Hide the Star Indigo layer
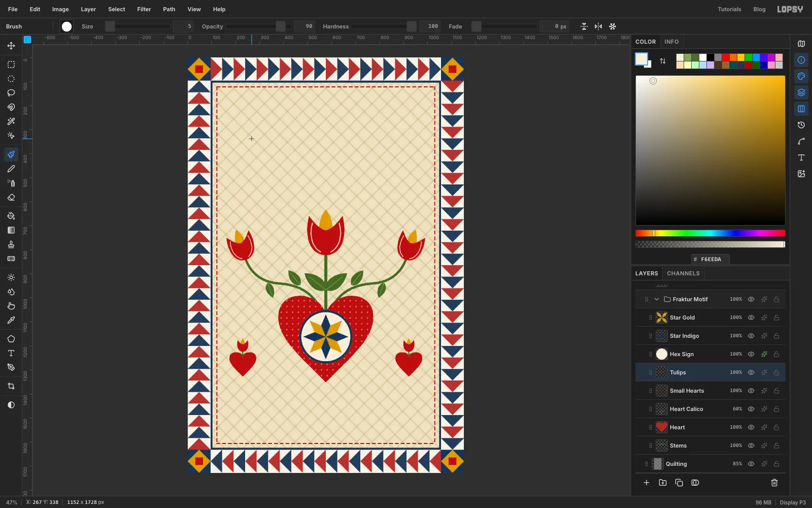 (x=751, y=336)
